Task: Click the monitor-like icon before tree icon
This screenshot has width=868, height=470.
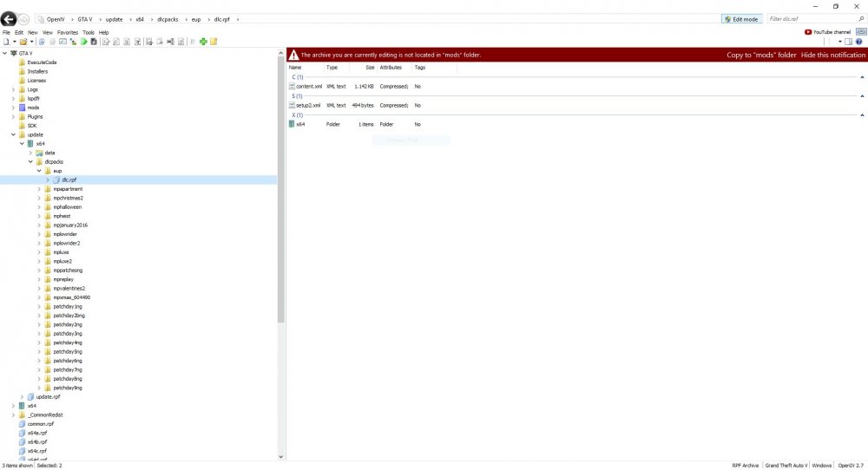Action: [x=62, y=42]
